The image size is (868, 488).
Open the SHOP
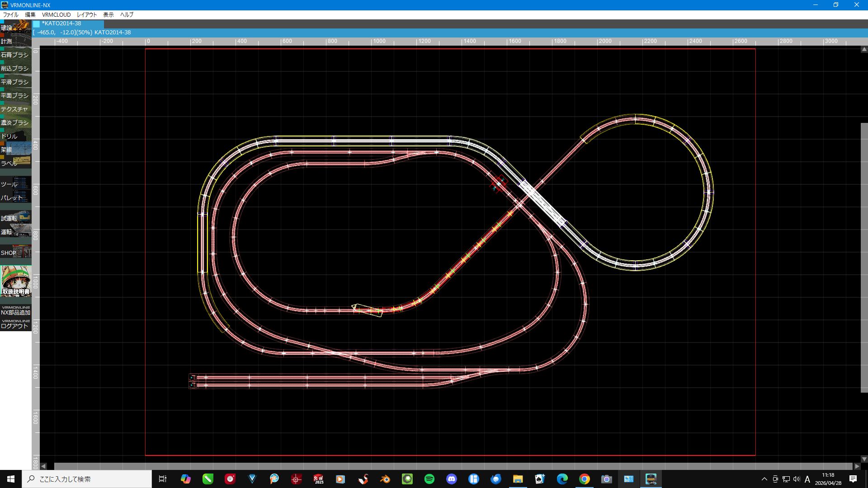pos(16,252)
